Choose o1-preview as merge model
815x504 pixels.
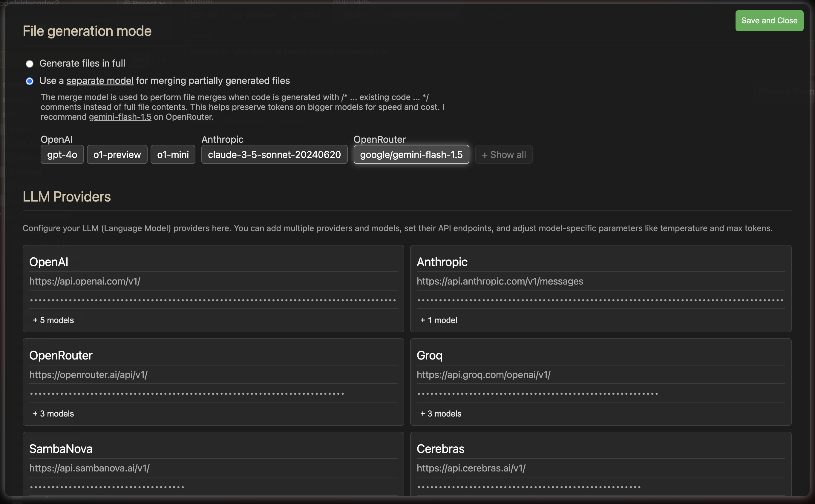click(x=117, y=155)
